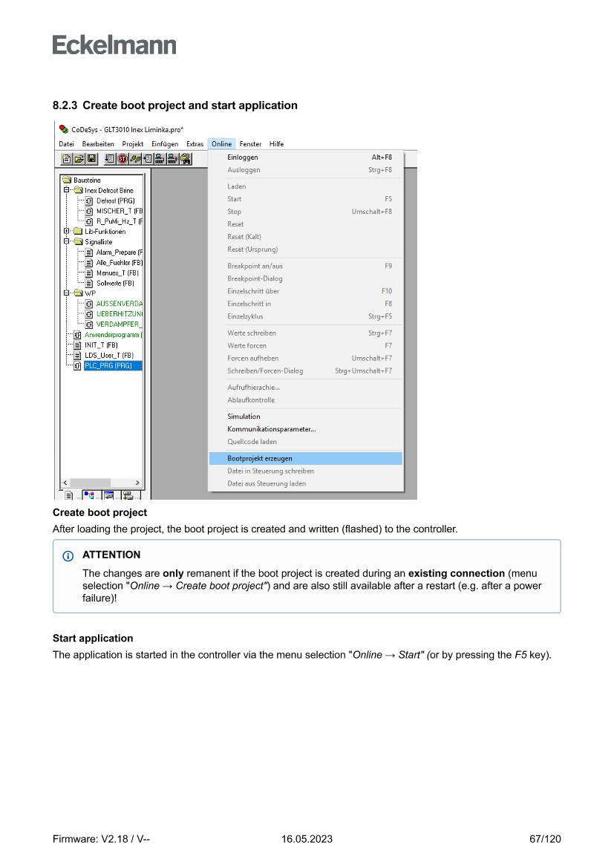Select Bootprojekt erzeugen menu entry

(260, 458)
